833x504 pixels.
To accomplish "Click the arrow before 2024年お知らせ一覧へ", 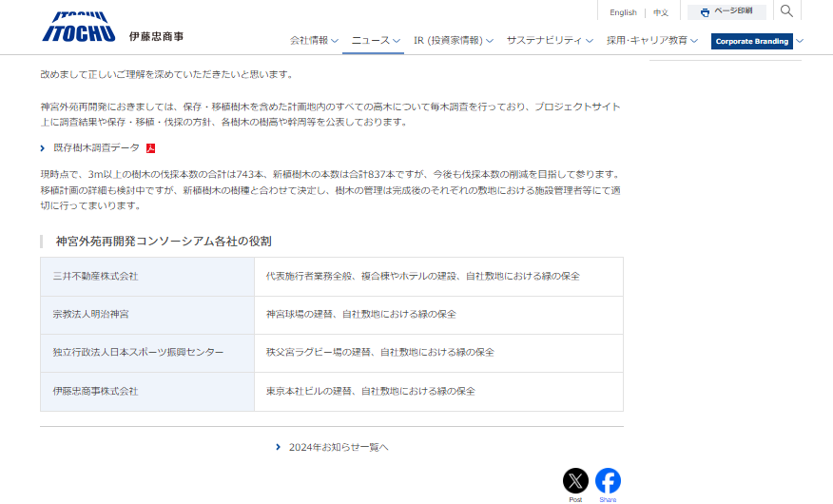I will [278, 447].
